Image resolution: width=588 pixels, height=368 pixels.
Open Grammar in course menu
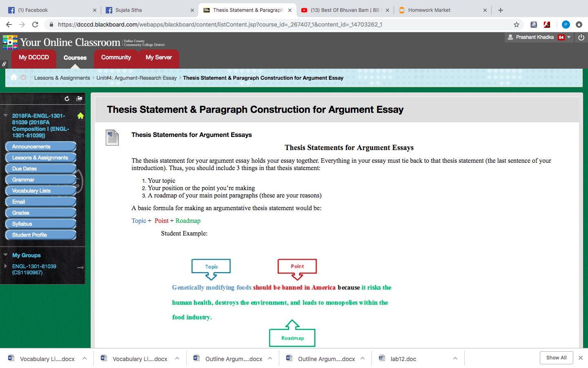[x=41, y=180]
